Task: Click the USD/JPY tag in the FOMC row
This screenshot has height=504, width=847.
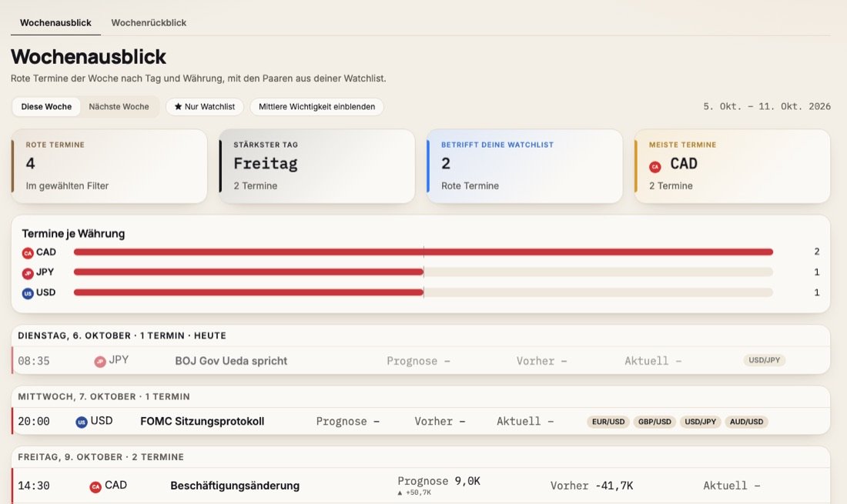Action: pyautogui.click(x=701, y=422)
